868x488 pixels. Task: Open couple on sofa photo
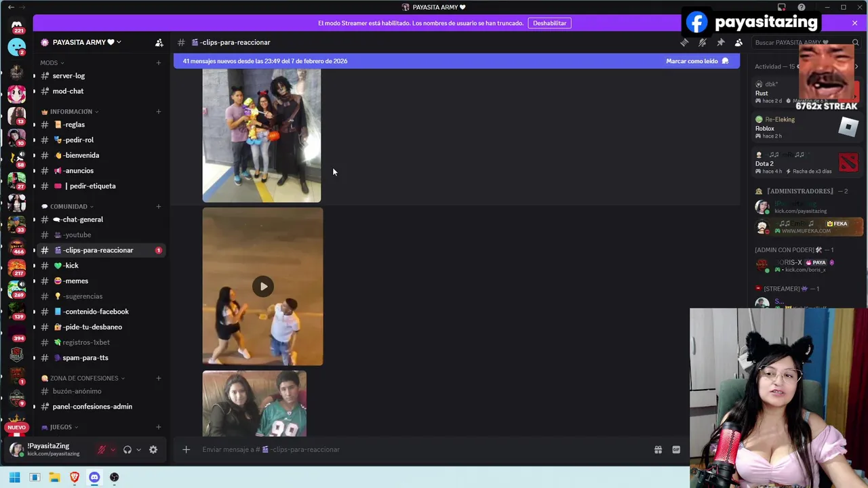pos(254,403)
